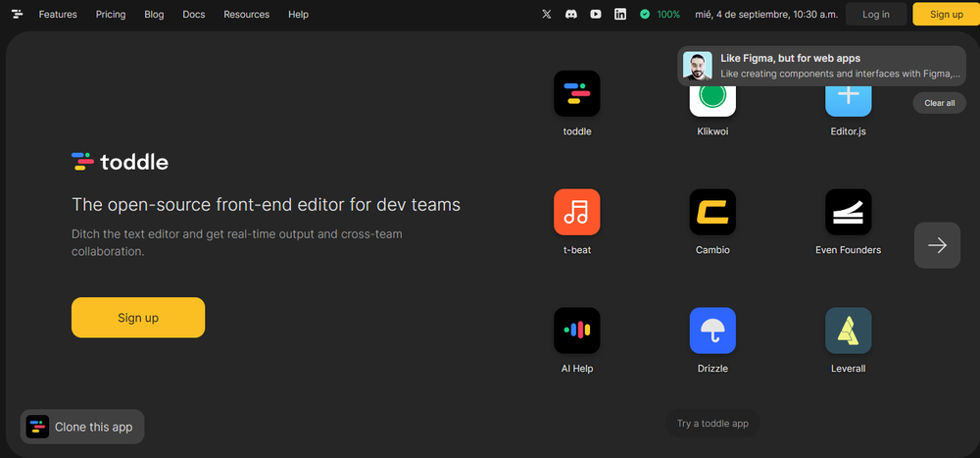Open the Docs menu item
Image resolution: width=980 pixels, height=458 pixels.
click(194, 14)
